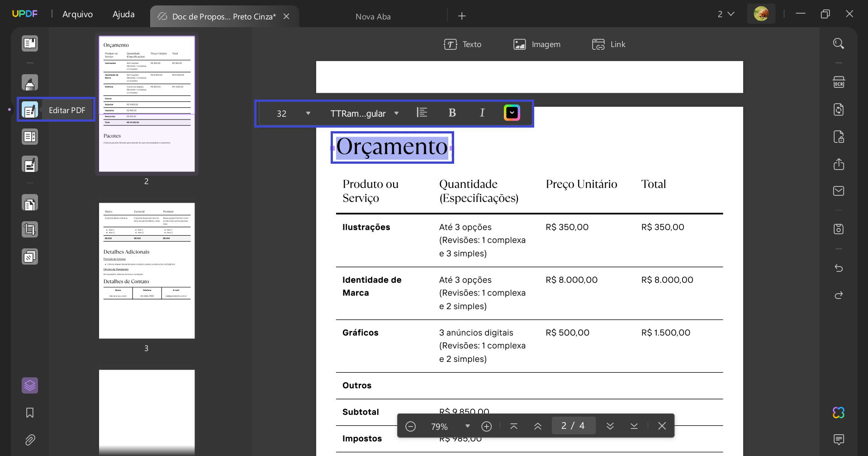The image size is (868, 456).
Task: Open the annotation markup tool
Action: 29,82
